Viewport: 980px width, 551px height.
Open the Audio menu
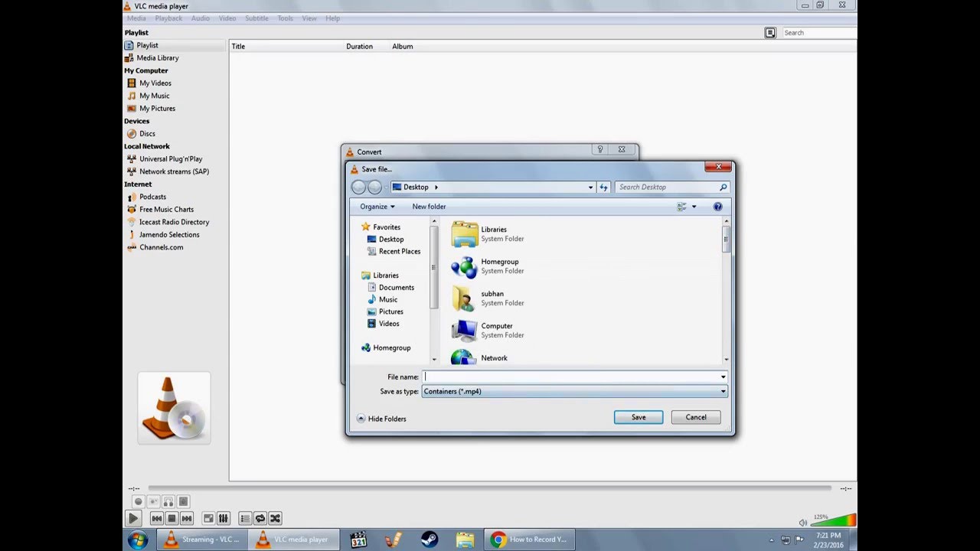201,18
